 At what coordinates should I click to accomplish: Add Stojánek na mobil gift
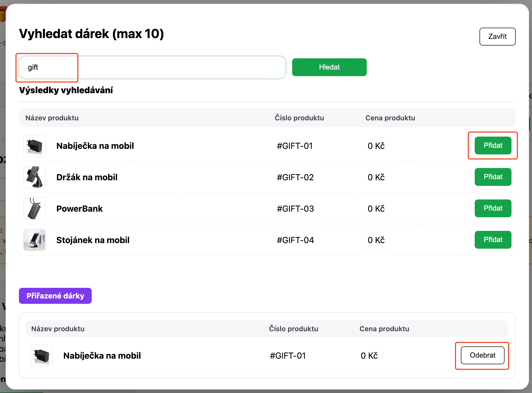point(493,240)
